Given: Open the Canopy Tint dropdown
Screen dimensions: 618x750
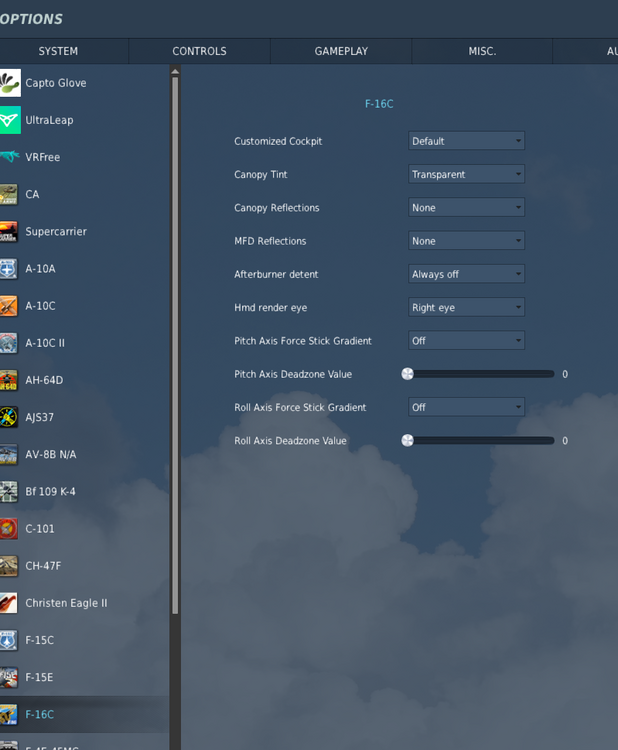Looking at the screenshot, I should pyautogui.click(x=466, y=174).
